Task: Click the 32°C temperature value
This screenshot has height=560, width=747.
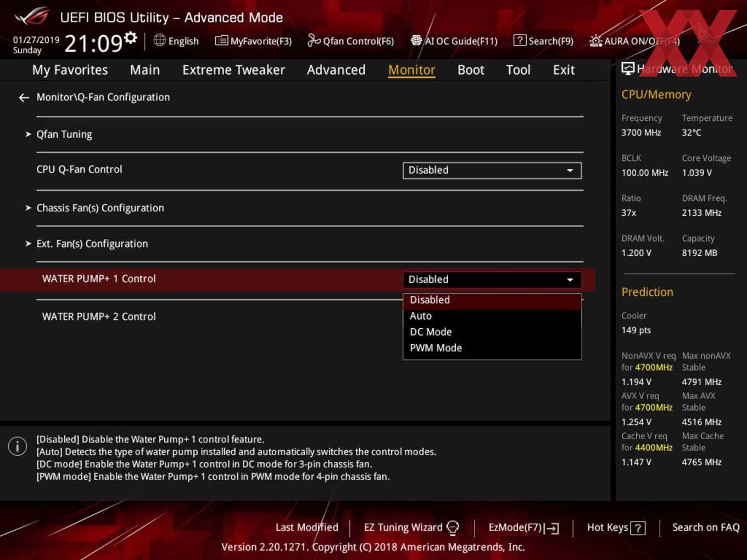Action: tap(692, 133)
